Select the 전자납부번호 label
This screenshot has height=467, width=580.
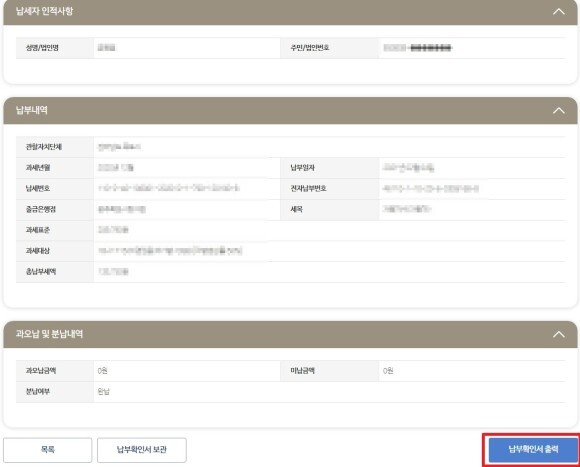[x=308, y=188]
